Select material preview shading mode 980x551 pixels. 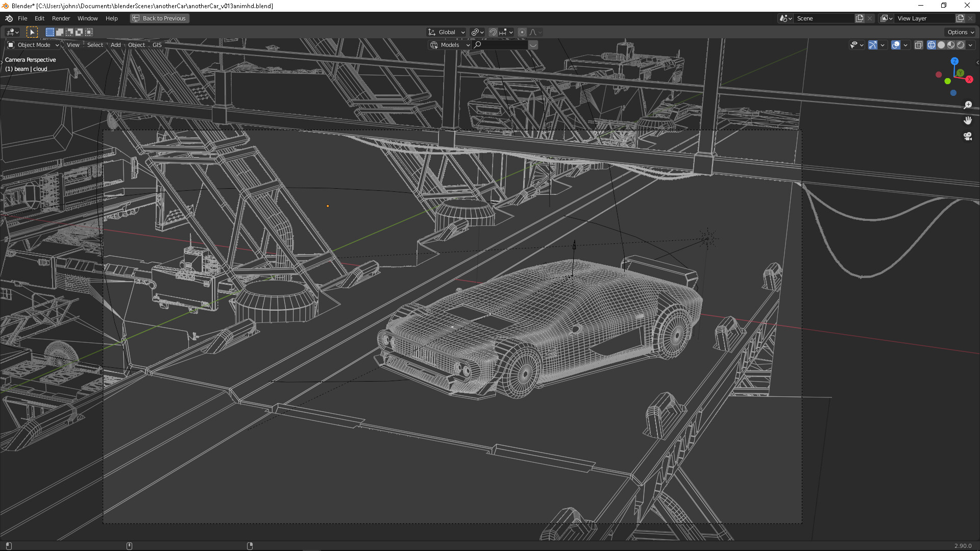coord(951,45)
